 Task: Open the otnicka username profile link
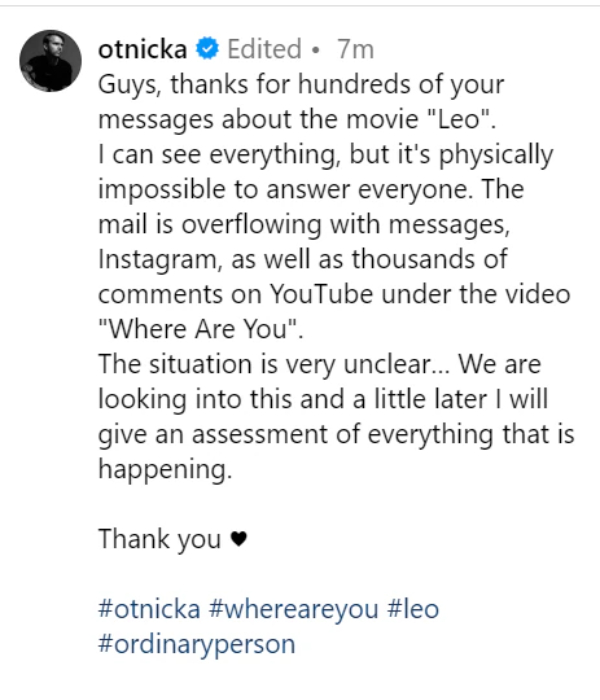click(x=142, y=48)
